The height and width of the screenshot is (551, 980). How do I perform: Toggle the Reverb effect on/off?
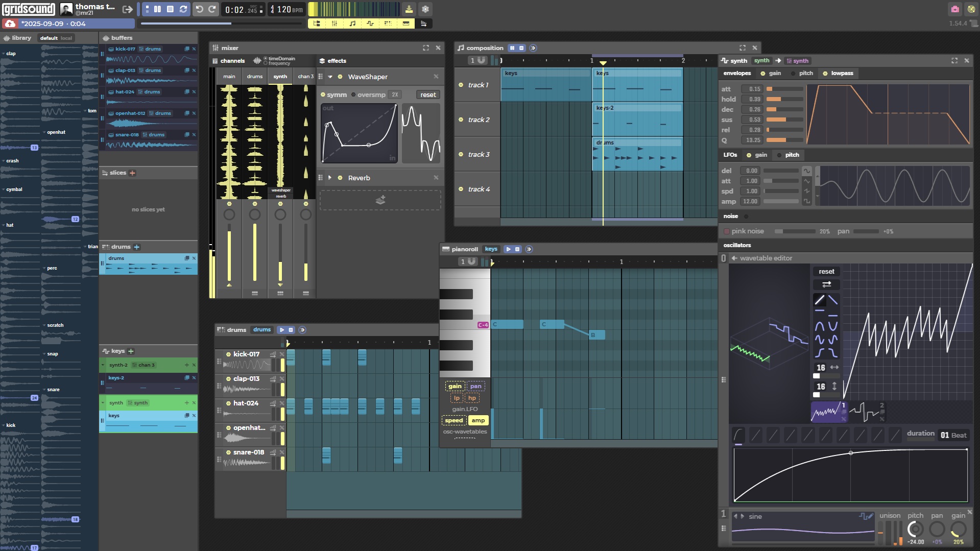(x=340, y=178)
